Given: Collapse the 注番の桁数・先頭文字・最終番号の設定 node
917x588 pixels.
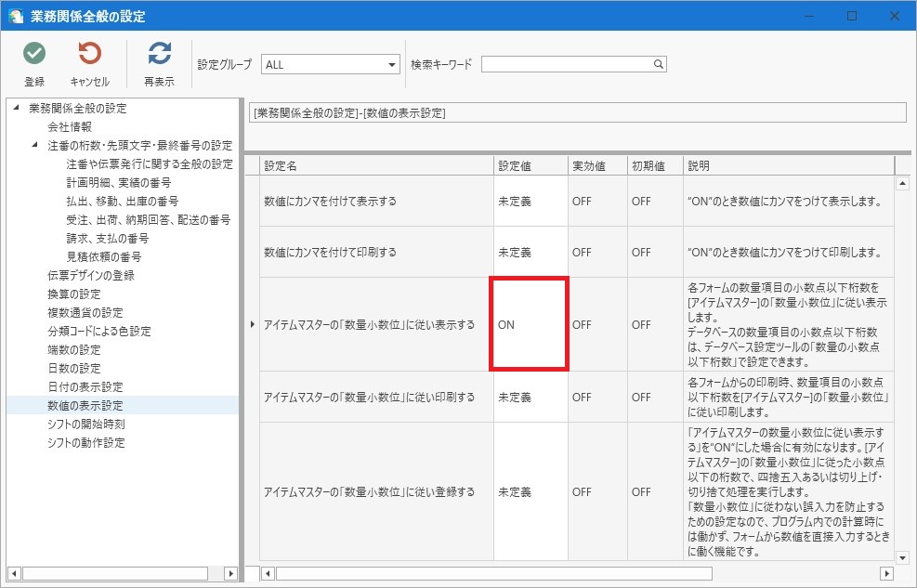Looking at the screenshot, I should [35, 144].
